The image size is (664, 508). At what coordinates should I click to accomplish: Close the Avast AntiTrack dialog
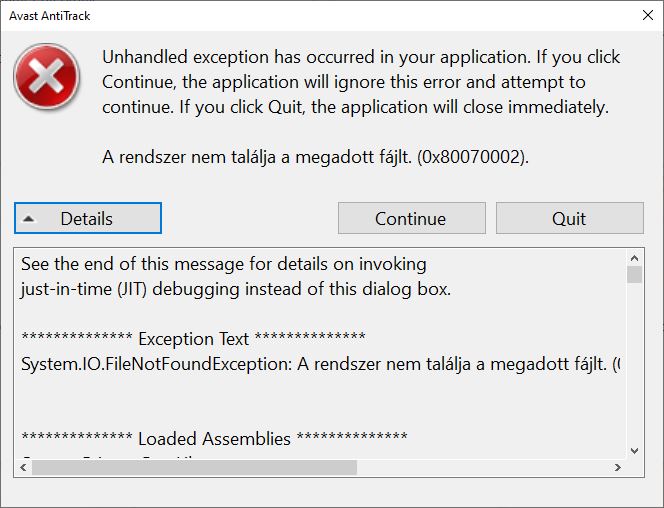(647, 15)
